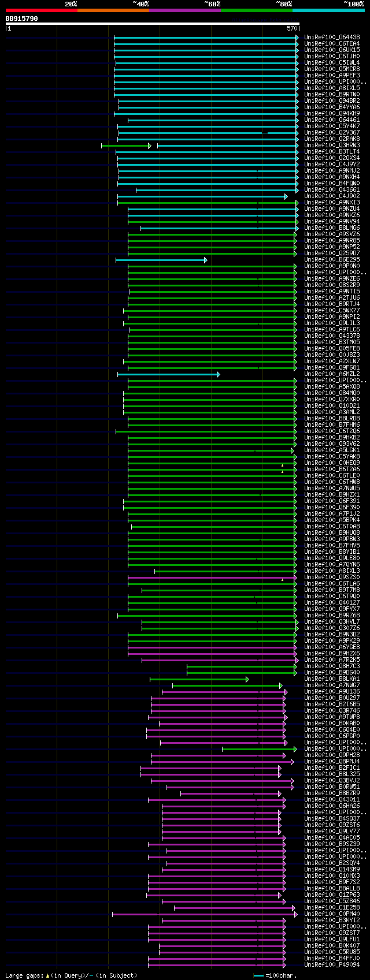The height and width of the screenshot is (980, 370).
Task: Click the UniRef100_Q40127 label
Action: 332,602
